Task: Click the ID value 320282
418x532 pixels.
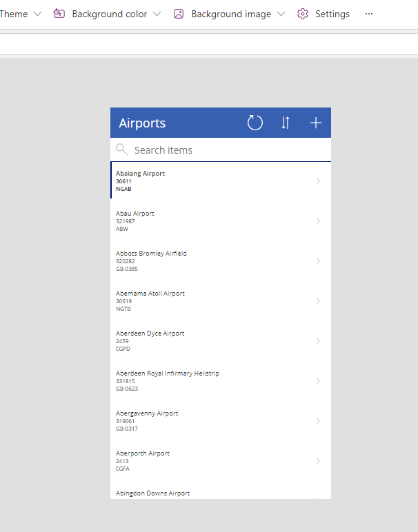Action: [126, 262]
